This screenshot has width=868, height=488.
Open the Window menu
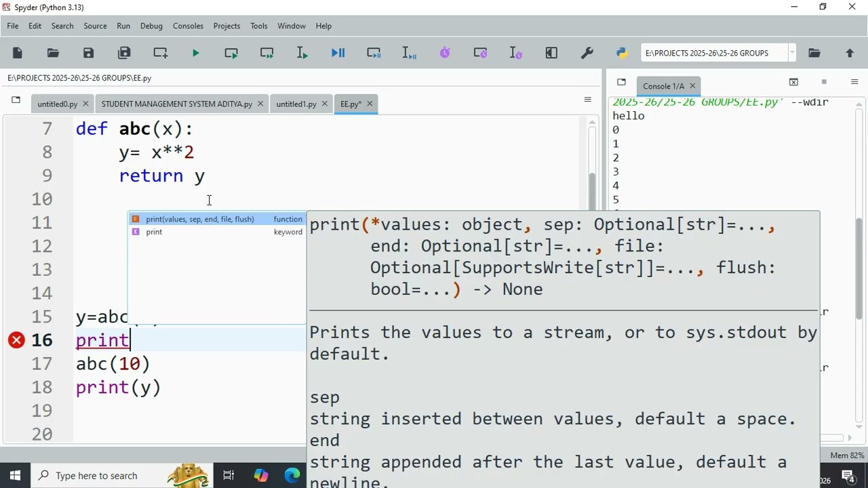coord(292,26)
